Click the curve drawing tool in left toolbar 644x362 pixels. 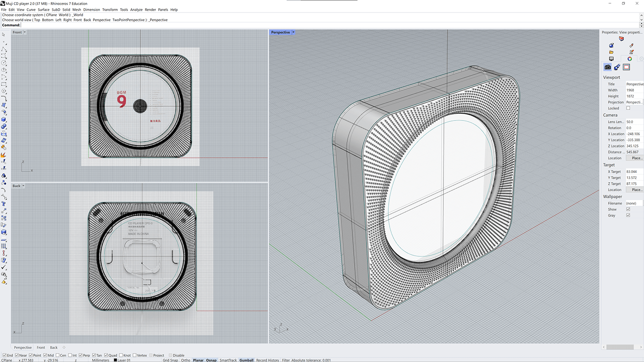coord(4,55)
